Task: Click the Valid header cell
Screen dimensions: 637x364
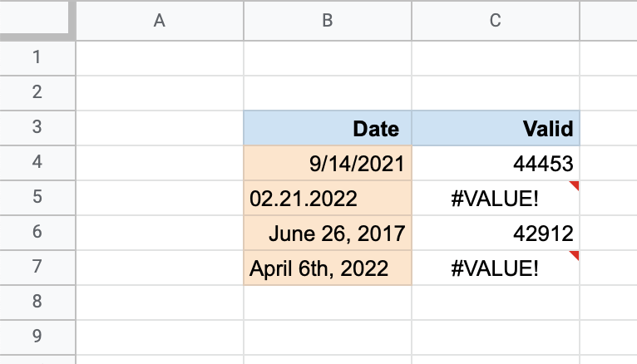Action: (x=496, y=128)
